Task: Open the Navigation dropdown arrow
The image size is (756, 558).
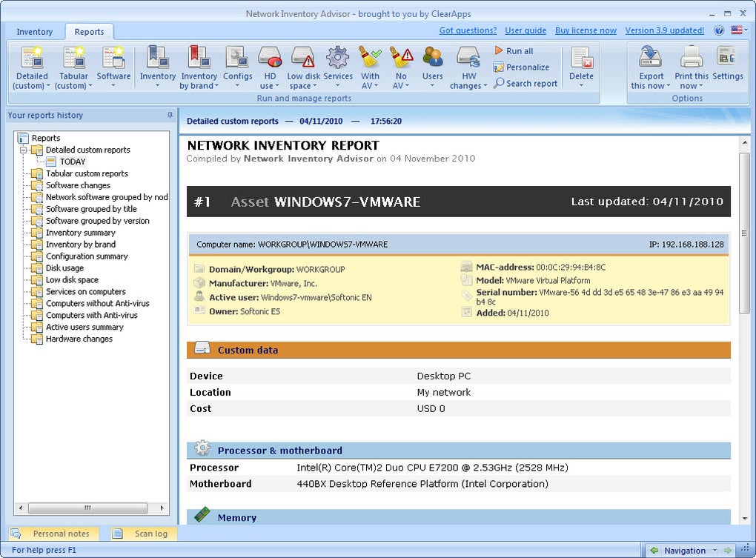Action: (714, 551)
